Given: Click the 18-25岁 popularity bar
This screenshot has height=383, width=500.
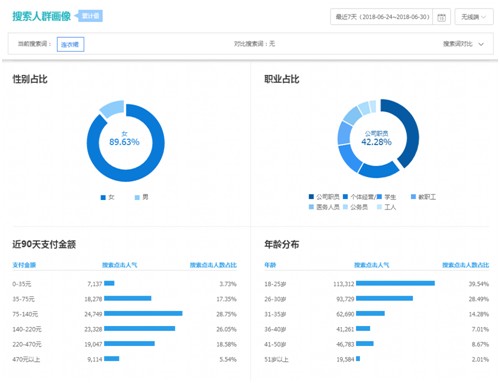Looking at the screenshot, I should (395, 283).
